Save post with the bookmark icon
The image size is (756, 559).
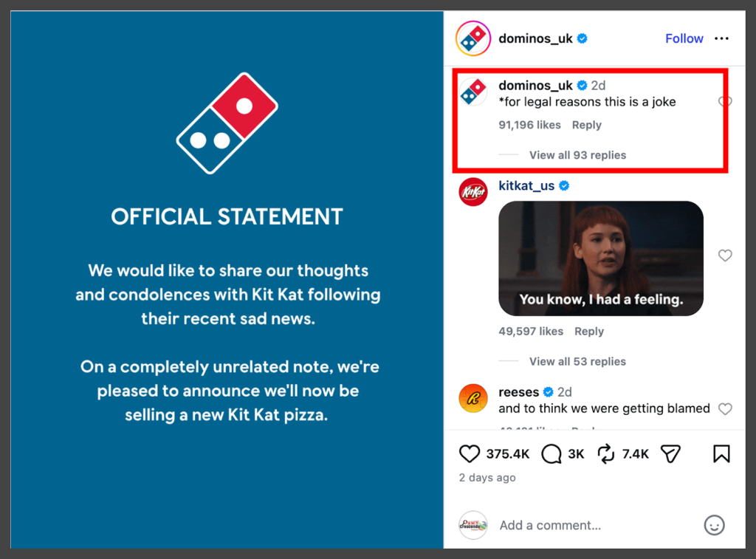pos(721,453)
